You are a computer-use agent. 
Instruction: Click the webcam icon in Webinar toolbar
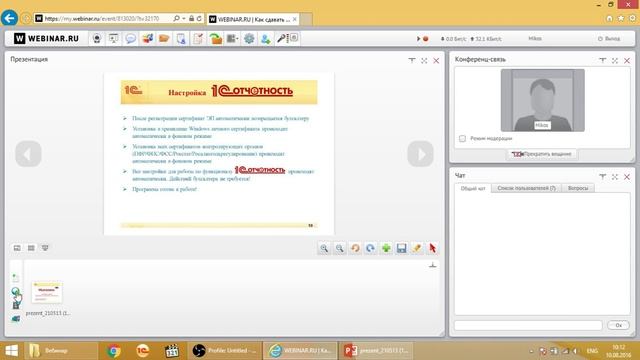pos(97,38)
